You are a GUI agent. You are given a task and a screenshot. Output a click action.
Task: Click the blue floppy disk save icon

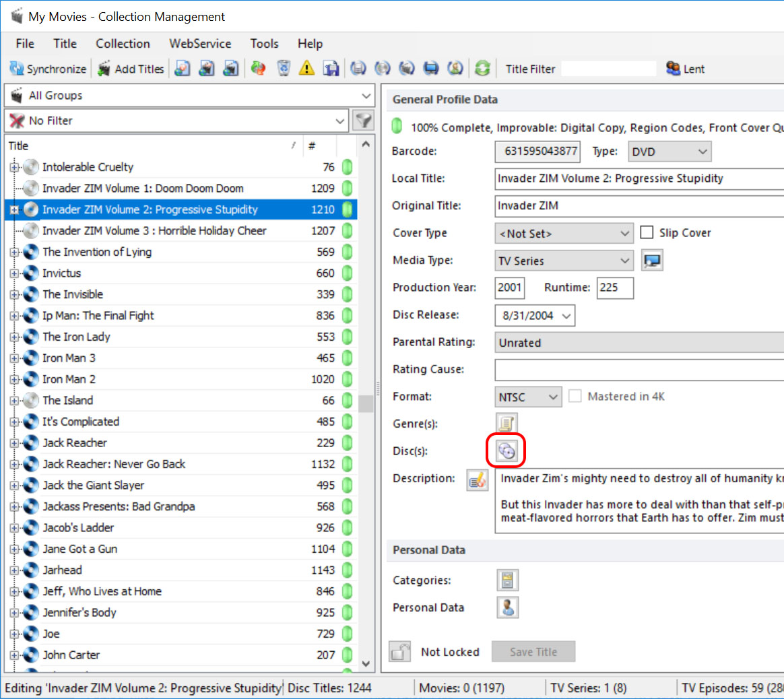pyautogui.click(x=331, y=68)
